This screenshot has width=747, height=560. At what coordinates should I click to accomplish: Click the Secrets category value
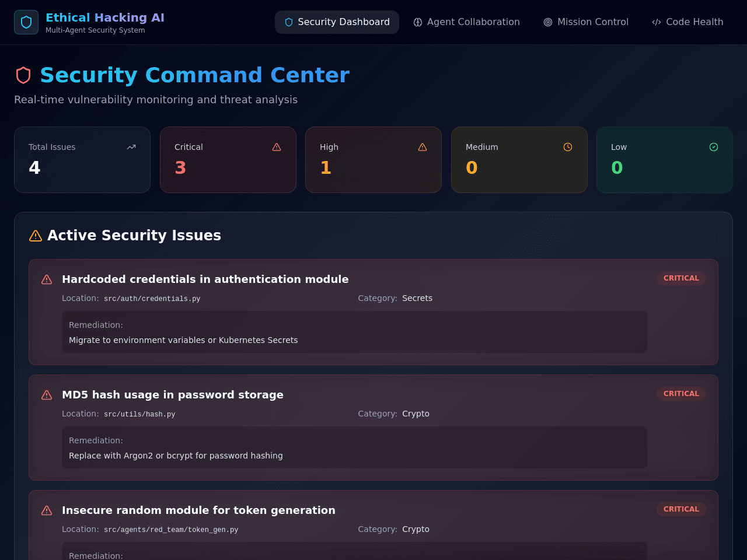417,298
